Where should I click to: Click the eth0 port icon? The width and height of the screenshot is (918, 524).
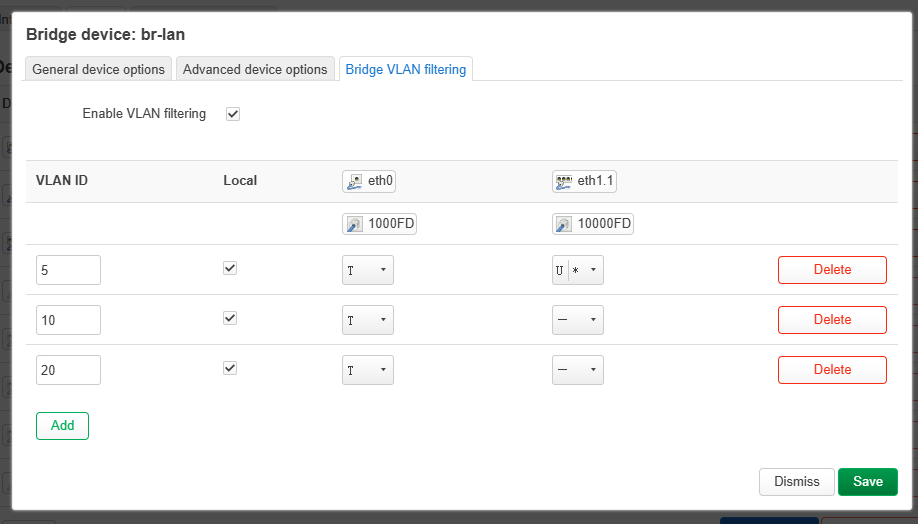[354, 182]
